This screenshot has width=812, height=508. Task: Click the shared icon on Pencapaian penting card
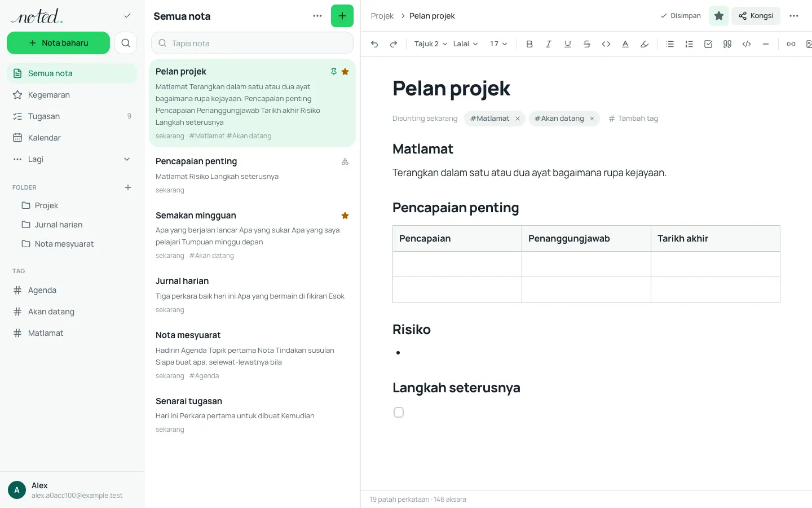[x=345, y=161]
